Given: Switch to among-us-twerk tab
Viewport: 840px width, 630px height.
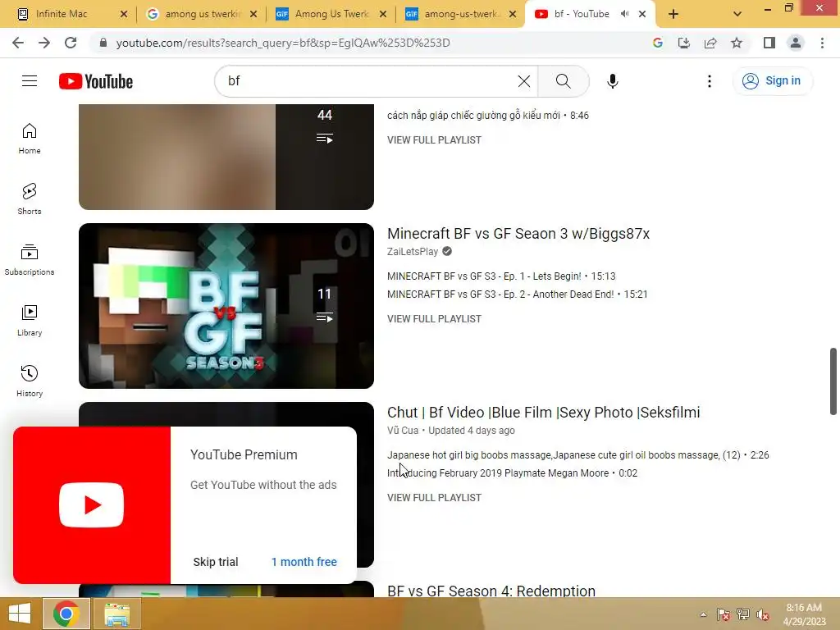Looking at the screenshot, I should coord(461,14).
